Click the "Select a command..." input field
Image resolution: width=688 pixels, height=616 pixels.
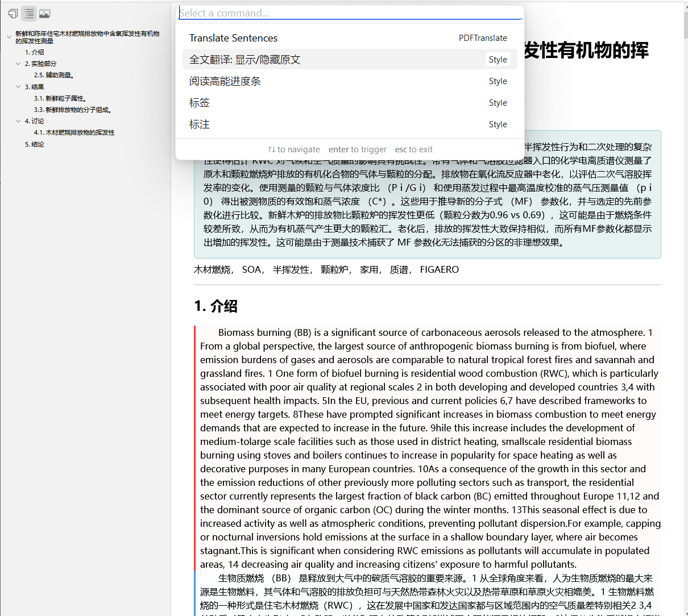(350, 13)
